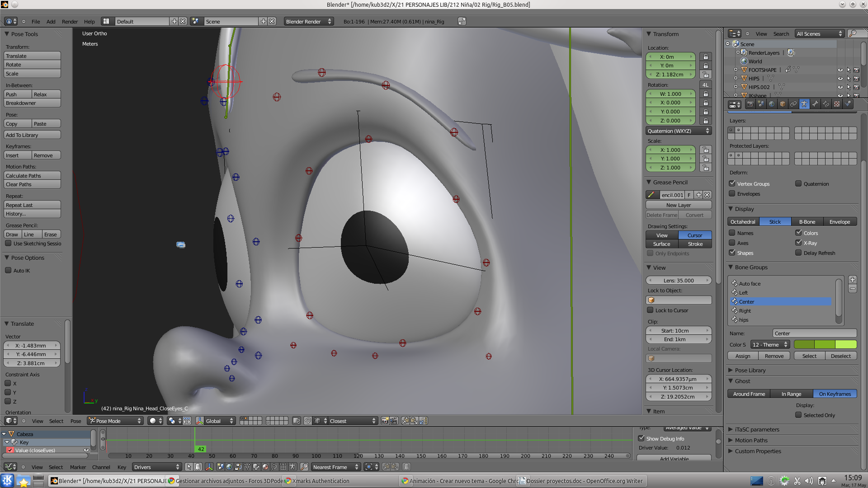
Task: Toggle the 3D manipulator axes icon
Action: (x=199, y=421)
